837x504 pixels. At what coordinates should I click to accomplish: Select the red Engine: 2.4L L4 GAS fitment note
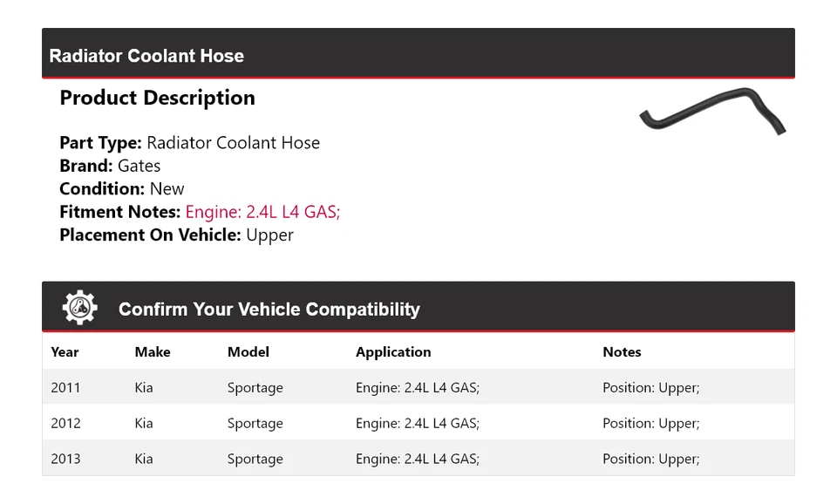coord(262,212)
